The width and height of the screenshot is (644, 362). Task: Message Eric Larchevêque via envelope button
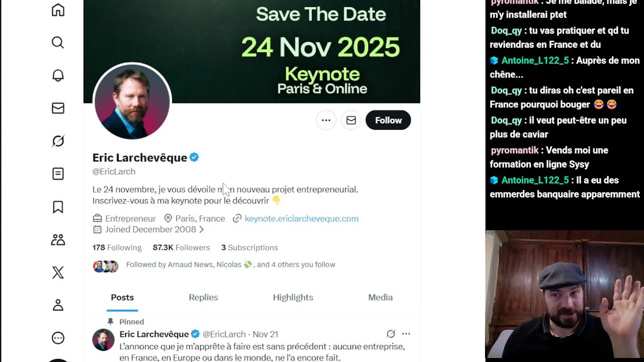[x=351, y=120]
